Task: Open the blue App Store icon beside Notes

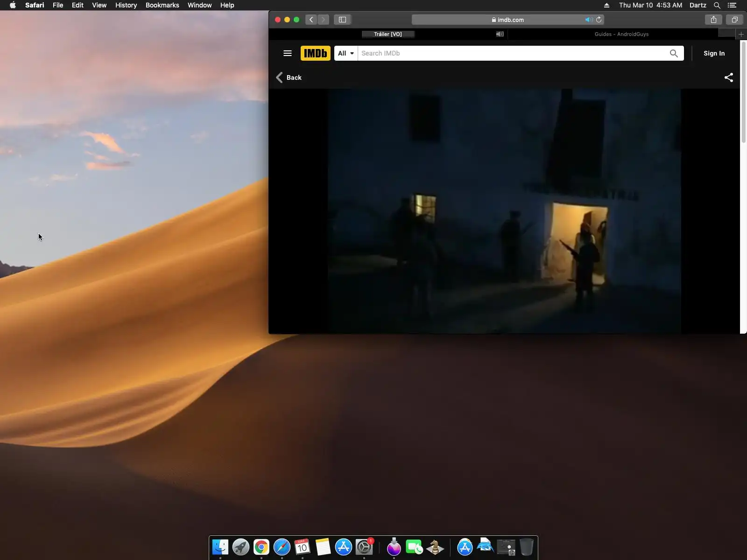Action: [x=344, y=547]
